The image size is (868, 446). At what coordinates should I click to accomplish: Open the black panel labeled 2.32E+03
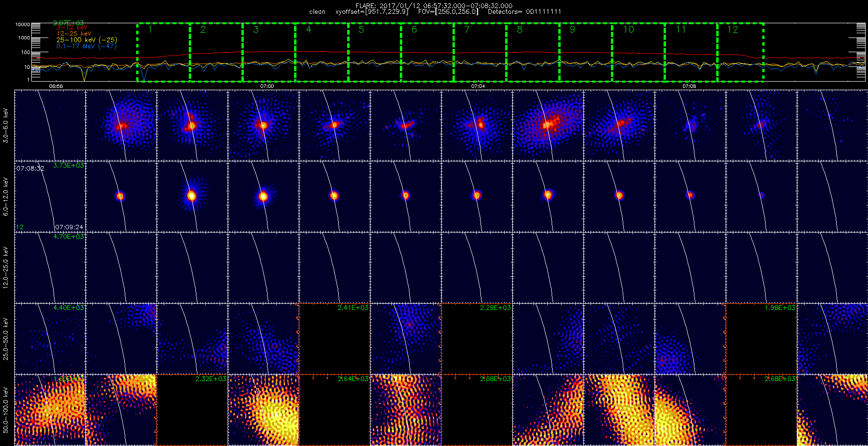pos(192,410)
